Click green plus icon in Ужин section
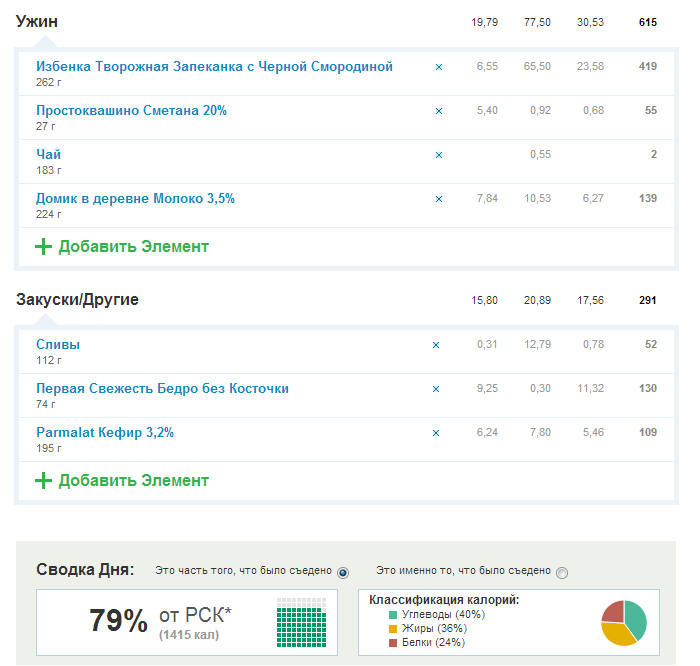This screenshot has height=666, width=700. click(x=43, y=246)
